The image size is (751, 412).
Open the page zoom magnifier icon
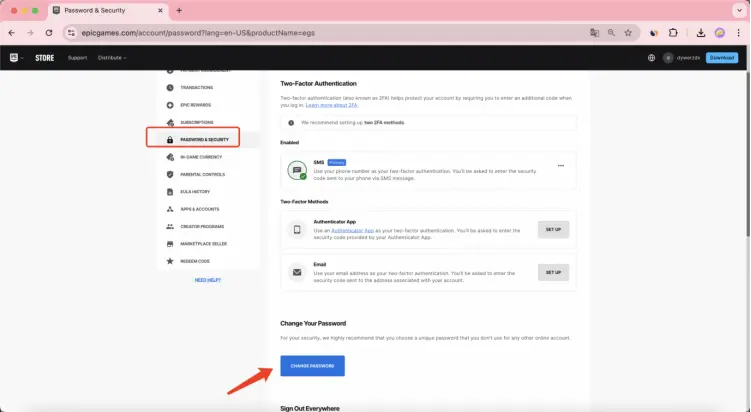[x=611, y=33]
